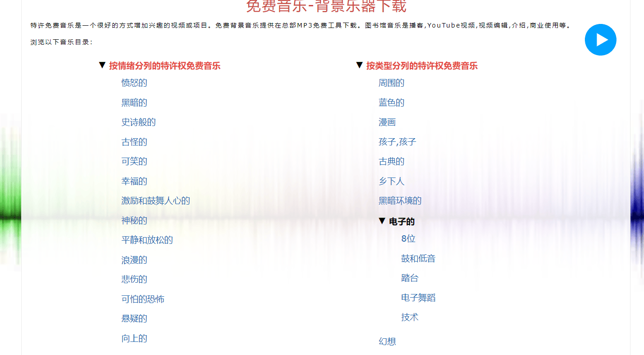Select the 史诗般的 music link
Viewport: 644px width, 355px height.
click(138, 122)
